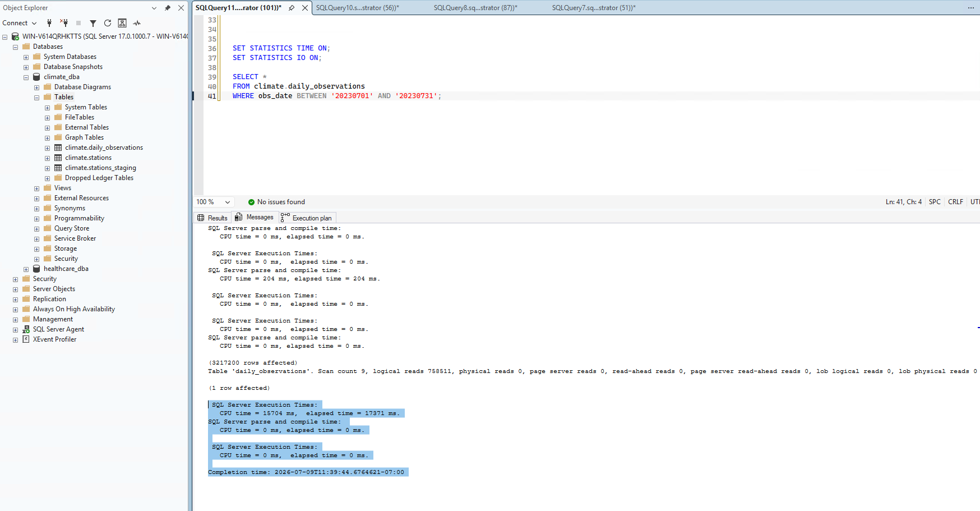
Task: Click the SPC indentation indicator
Action: click(935, 202)
